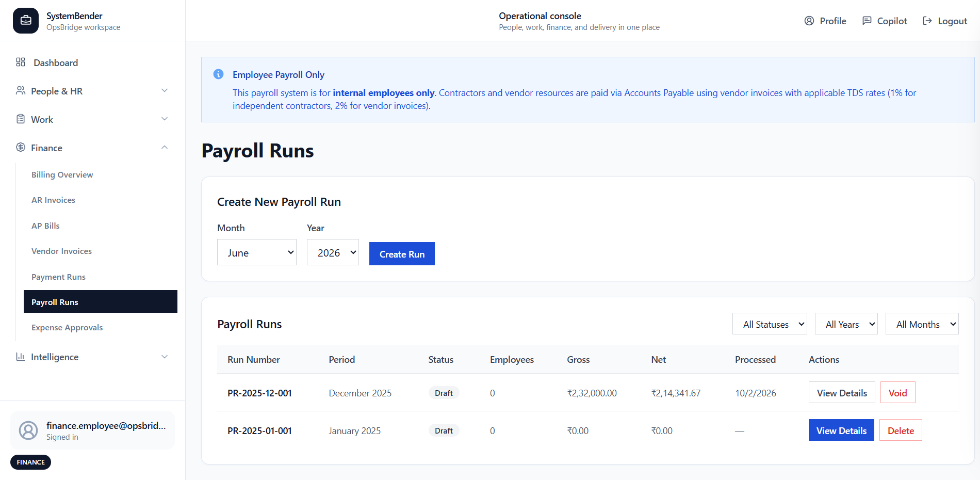The width and height of the screenshot is (980, 480).
Task: Expand the Intelligence section chevron
Action: click(x=165, y=357)
